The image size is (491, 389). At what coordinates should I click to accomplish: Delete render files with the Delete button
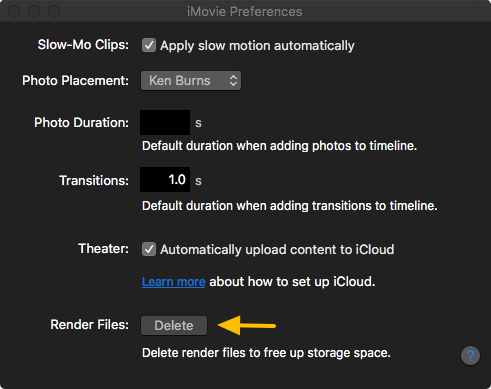(174, 325)
